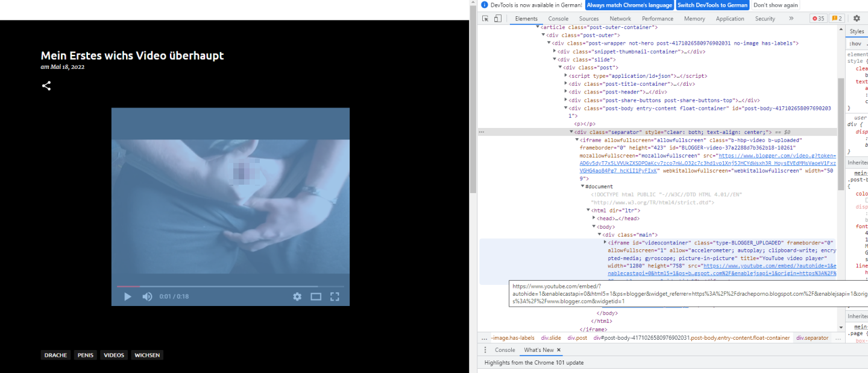Collapse the #document node
868x373 pixels.
(x=583, y=186)
